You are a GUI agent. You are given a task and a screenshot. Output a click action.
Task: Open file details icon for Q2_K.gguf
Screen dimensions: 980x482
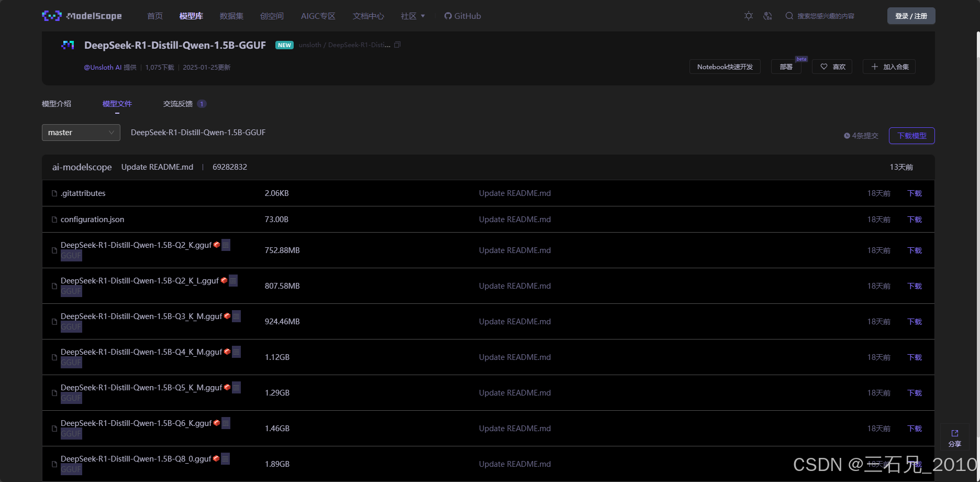pyautogui.click(x=226, y=245)
